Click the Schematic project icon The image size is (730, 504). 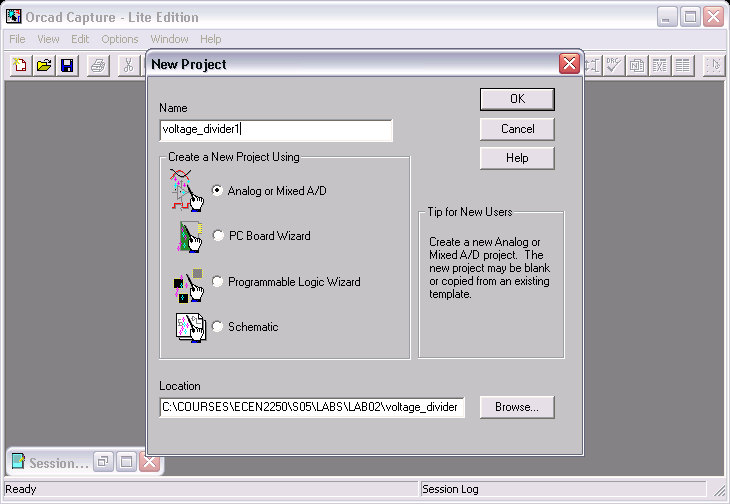tap(190, 328)
